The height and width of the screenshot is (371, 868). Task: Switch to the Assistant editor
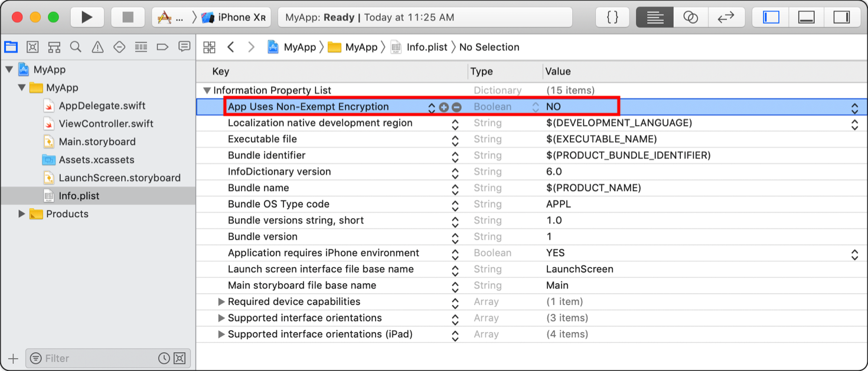[690, 17]
